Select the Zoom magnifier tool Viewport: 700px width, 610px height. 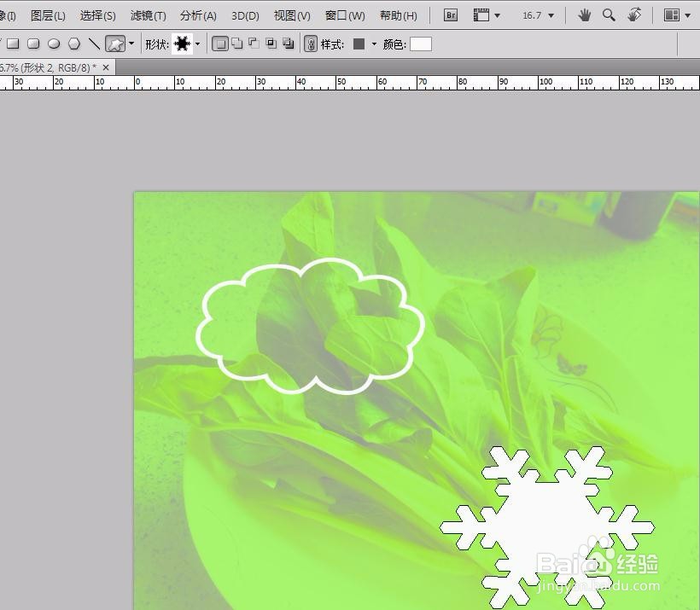[609, 15]
